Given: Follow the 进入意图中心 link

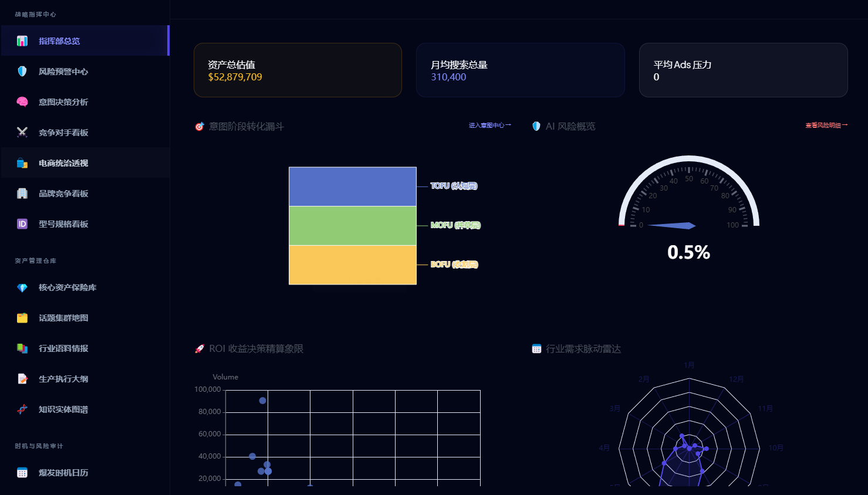Looking at the screenshot, I should pyautogui.click(x=489, y=126).
